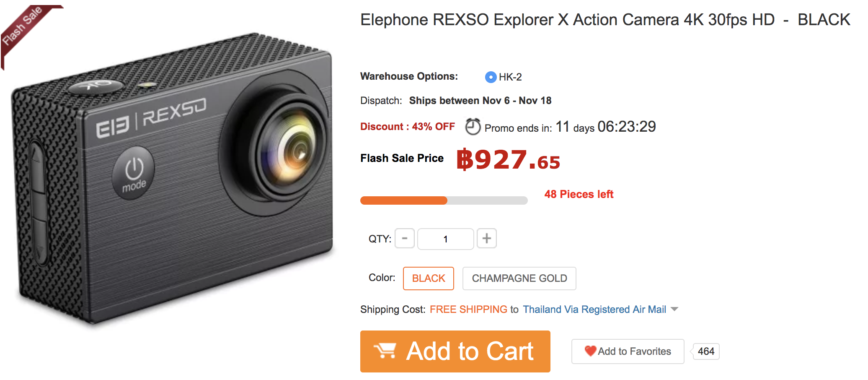Viewport: 868px width, 380px height.
Task: Click the shopping cart icon
Action: tap(385, 351)
